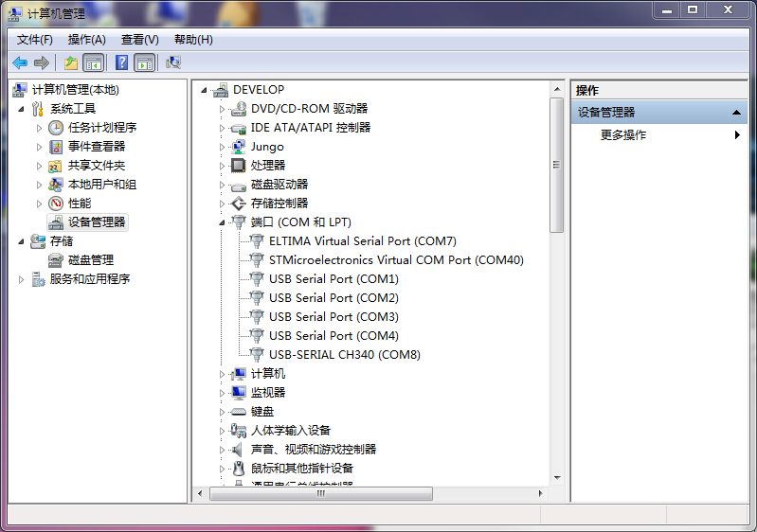The width and height of the screenshot is (757, 532).
Task: Click the Shared Folders icon
Action: tap(55, 166)
